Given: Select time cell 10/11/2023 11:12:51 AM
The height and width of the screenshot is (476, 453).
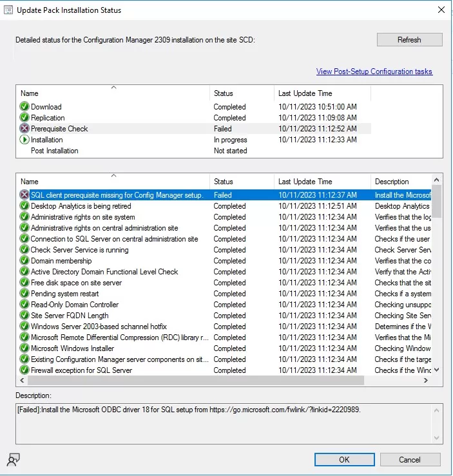Looking at the screenshot, I should (x=318, y=206).
